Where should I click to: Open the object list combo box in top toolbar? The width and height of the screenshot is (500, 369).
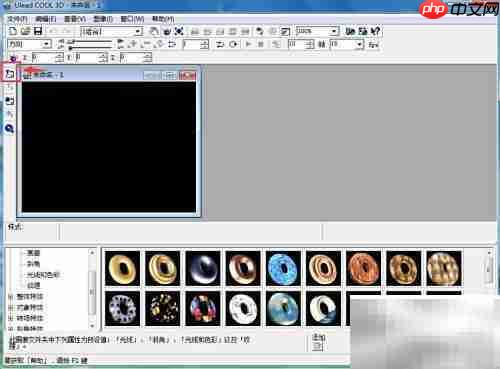pos(112,32)
